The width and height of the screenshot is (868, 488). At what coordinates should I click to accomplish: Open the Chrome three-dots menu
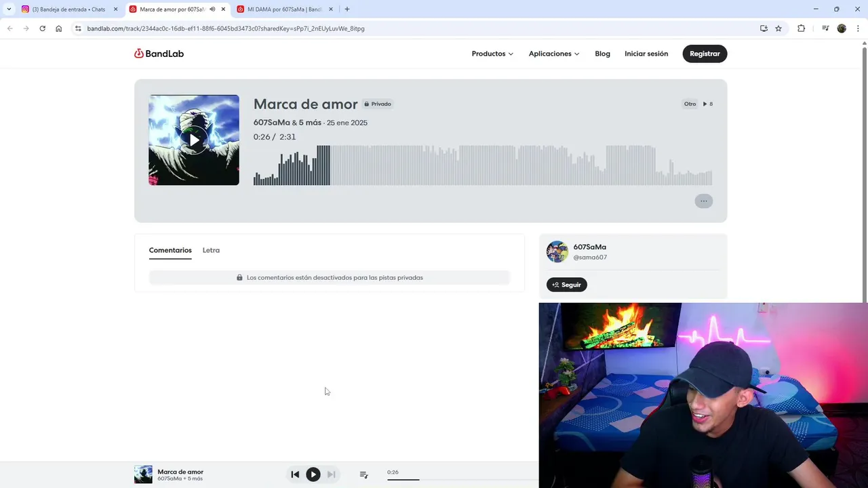pyautogui.click(x=859, y=28)
